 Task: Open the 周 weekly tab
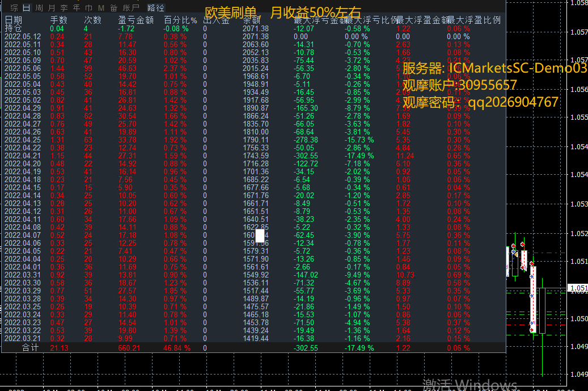[39, 8]
